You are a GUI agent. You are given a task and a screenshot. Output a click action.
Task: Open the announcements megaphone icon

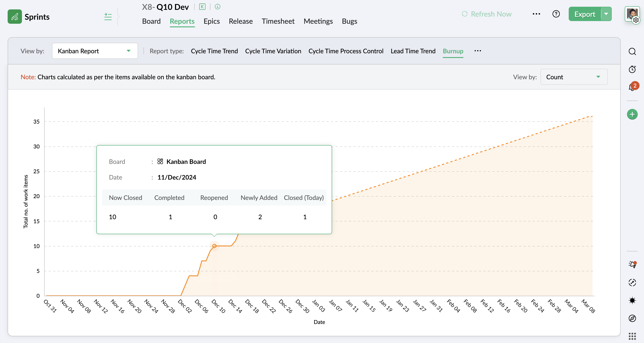pyautogui.click(x=632, y=264)
